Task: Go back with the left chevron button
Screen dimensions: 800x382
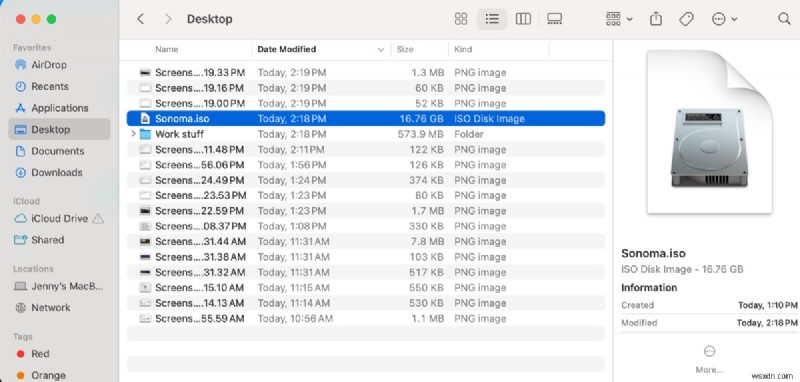Action: click(141, 19)
